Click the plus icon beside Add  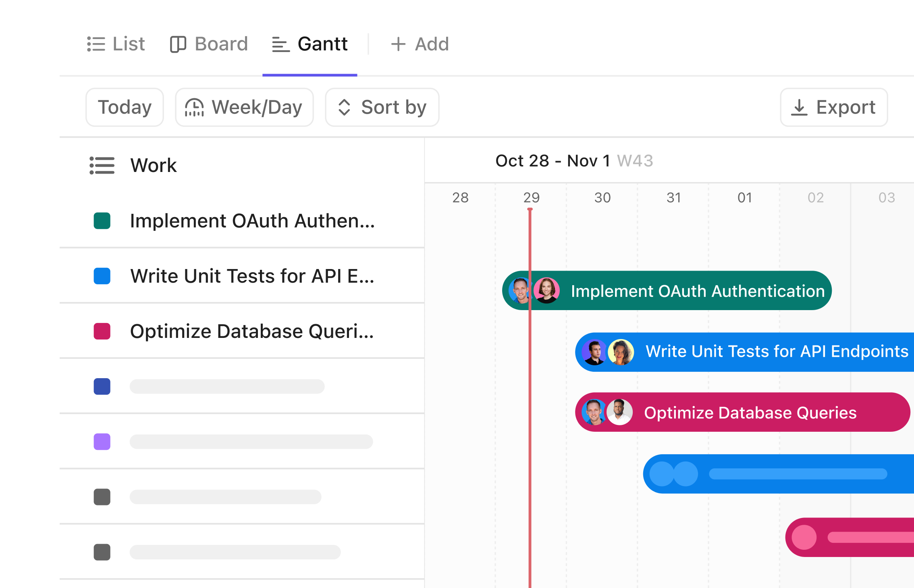point(398,44)
